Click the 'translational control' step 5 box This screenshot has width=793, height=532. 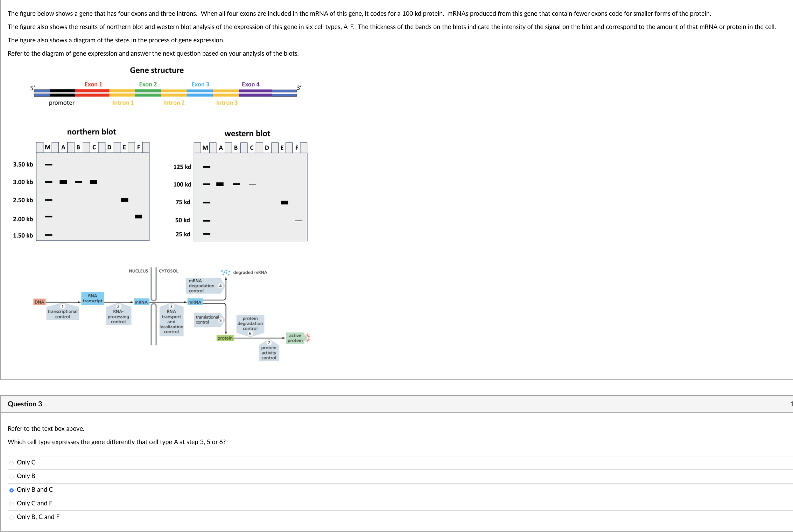point(209,320)
